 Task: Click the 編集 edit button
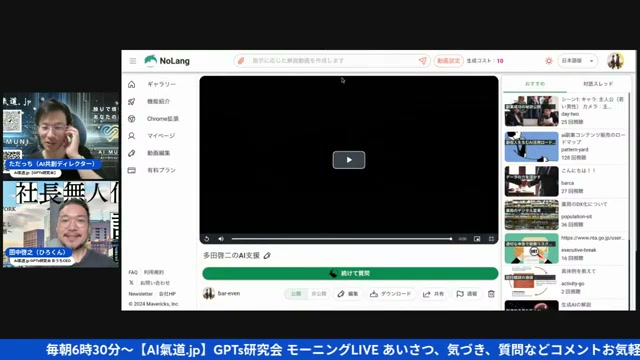(x=348, y=294)
